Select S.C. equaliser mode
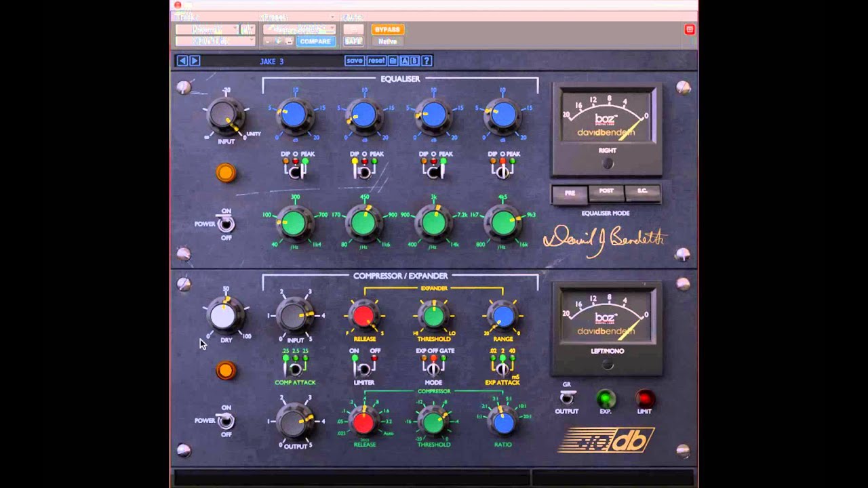The height and width of the screenshot is (488, 868). click(x=642, y=192)
